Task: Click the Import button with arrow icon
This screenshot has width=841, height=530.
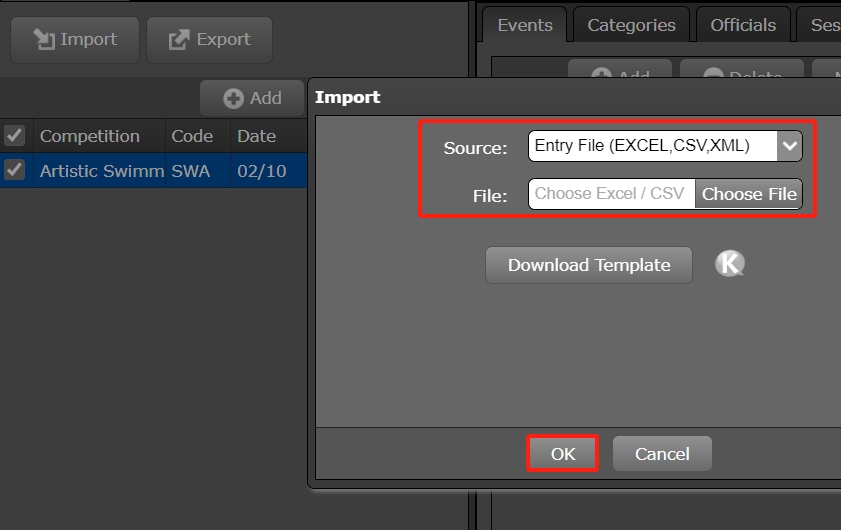Action: pos(75,40)
